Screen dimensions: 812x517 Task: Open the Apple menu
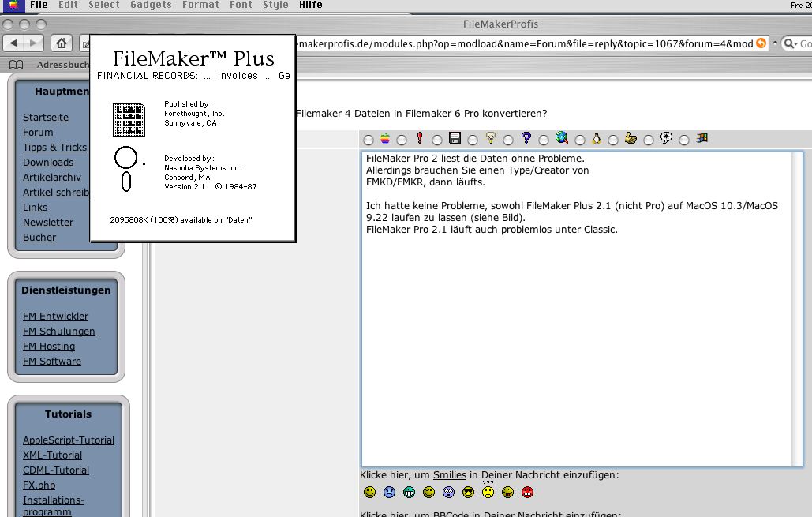(13, 6)
